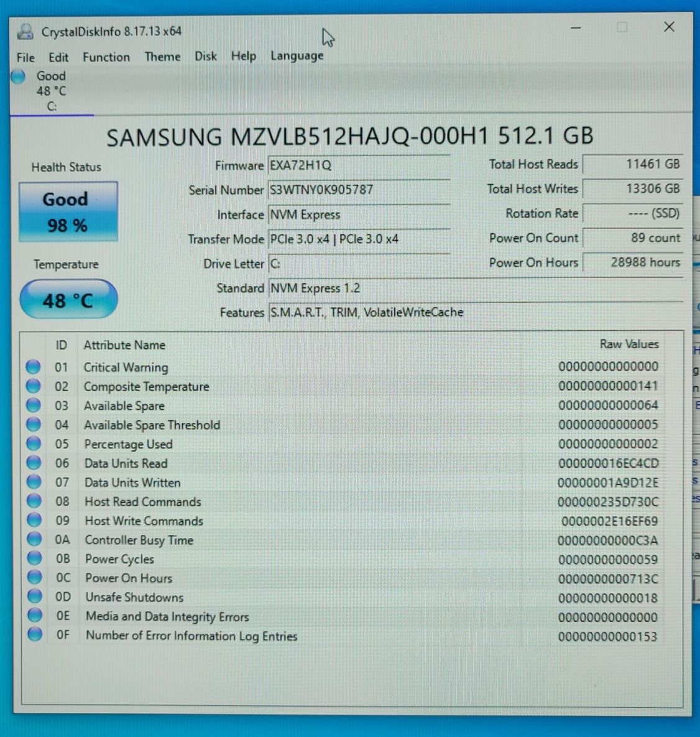Open the Function menu
The height and width of the screenshot is (737, 700).
[106, 57]
